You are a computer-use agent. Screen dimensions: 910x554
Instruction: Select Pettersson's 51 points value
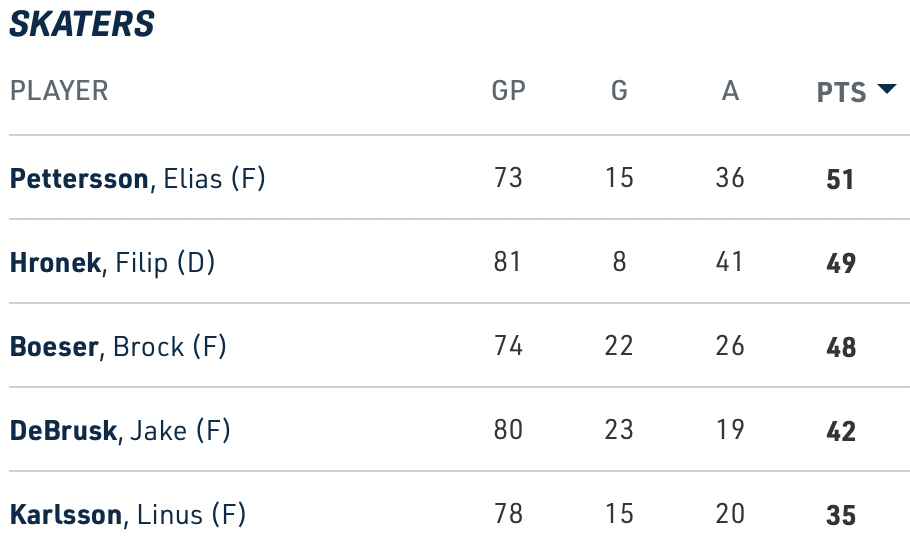[841, 180]
